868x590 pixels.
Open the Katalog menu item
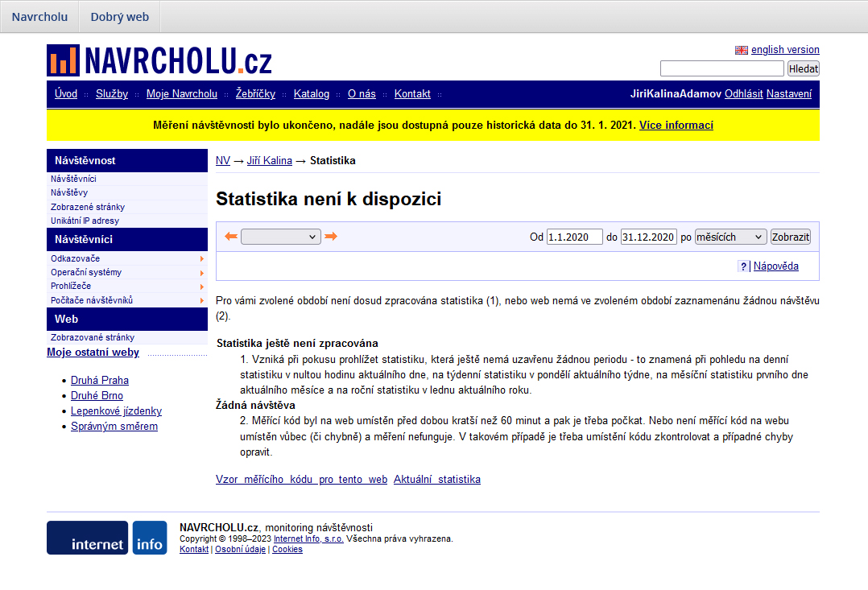coord(312,93)
